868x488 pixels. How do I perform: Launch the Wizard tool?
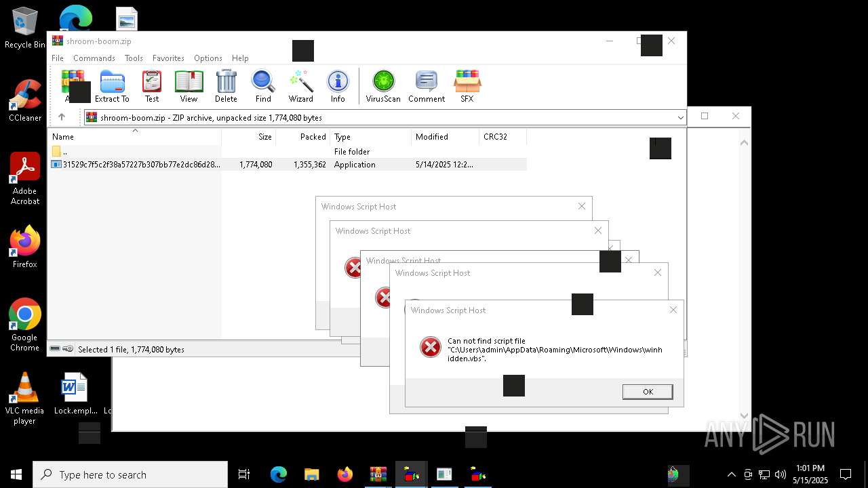click(x=300, y=86)
